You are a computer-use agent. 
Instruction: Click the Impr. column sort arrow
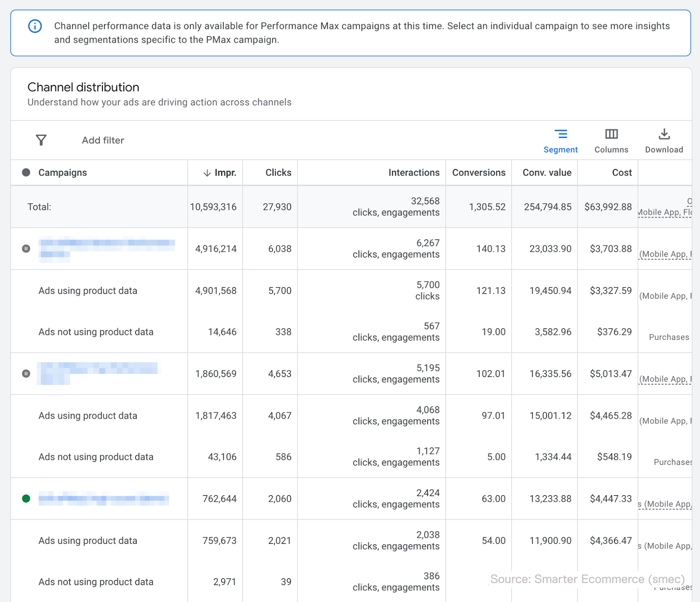207,173
